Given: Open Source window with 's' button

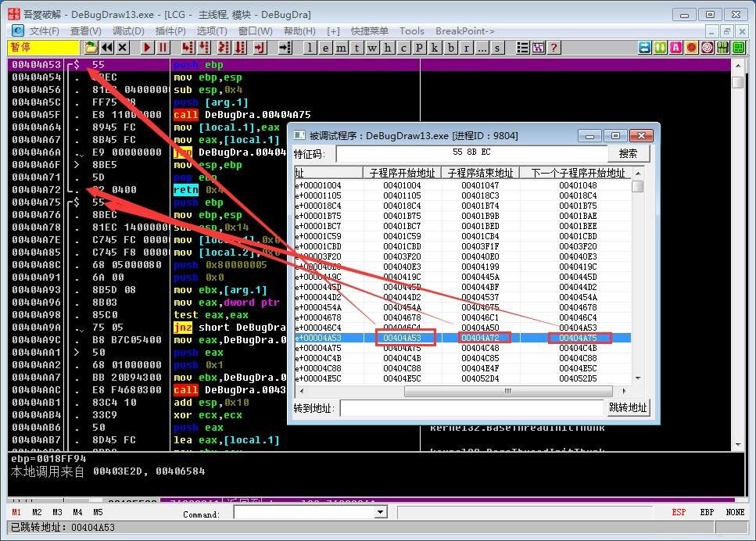Looking at the screenshot, I should [497, 47].
